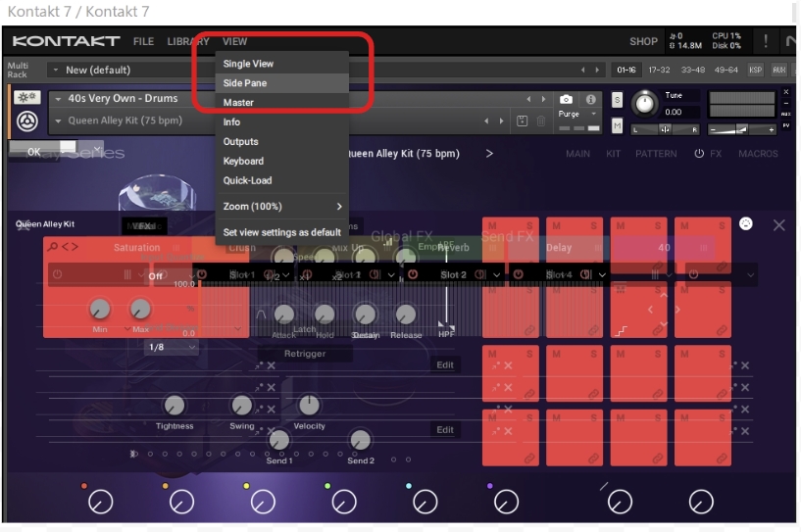
Task: Open the SHOP link
Action: point(643,41)
